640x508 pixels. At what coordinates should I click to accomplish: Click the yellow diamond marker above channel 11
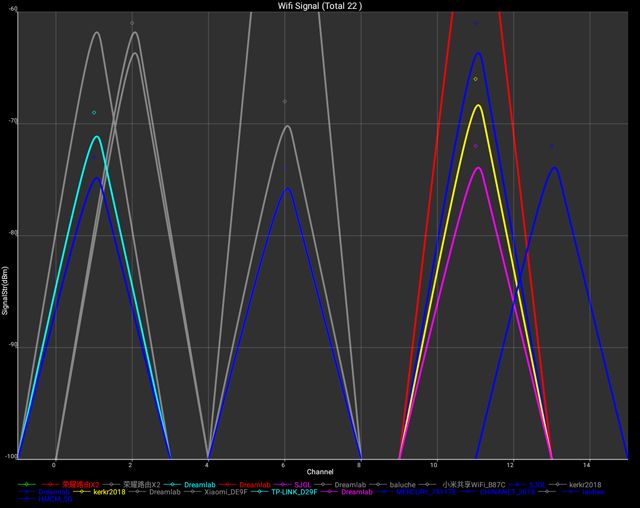click(475, 79)
